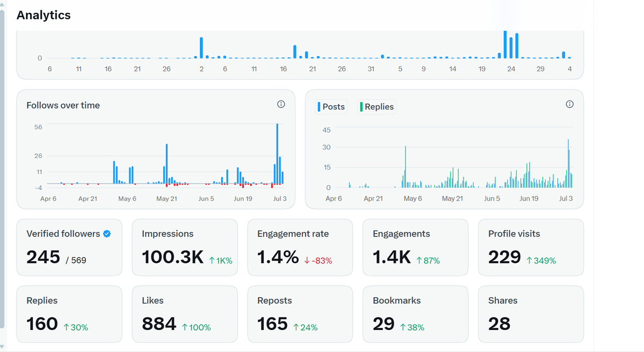644x352 pixels.
Task: Click the 349% profile visits increase
Action: (541, 261)
